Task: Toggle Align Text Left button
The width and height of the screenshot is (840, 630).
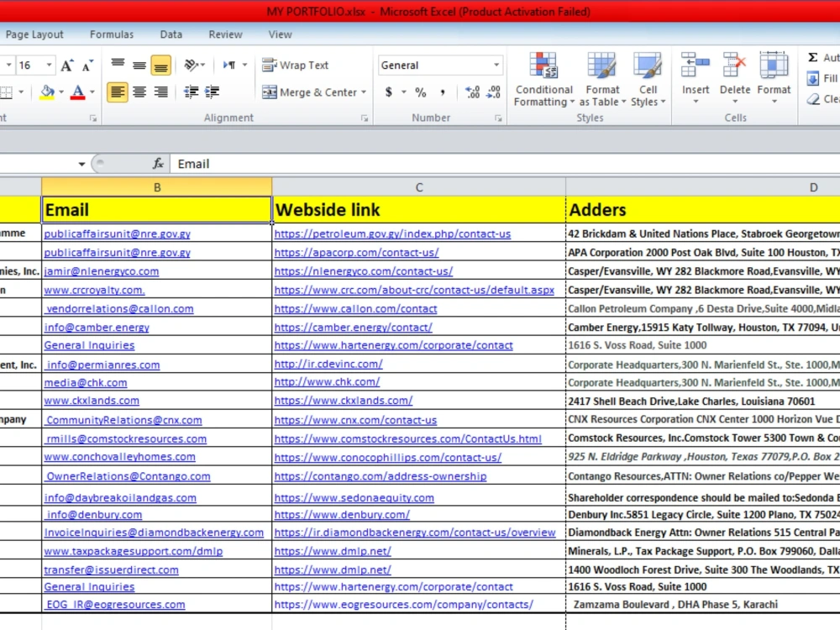Action: [x=118, y=92]
